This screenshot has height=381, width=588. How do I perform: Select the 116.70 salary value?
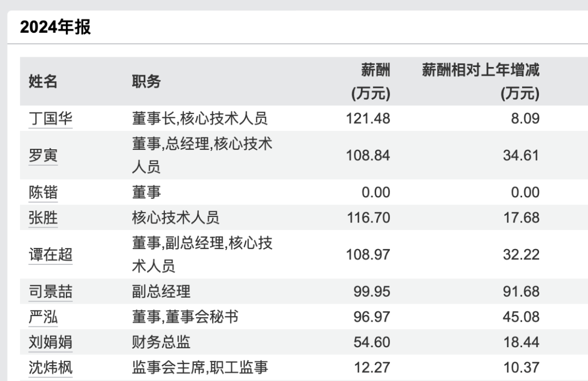368,217
